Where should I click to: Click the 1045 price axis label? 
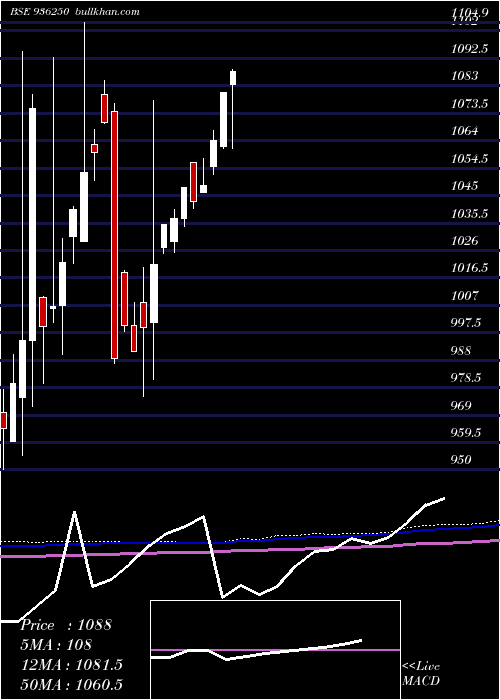coord(464,186)
